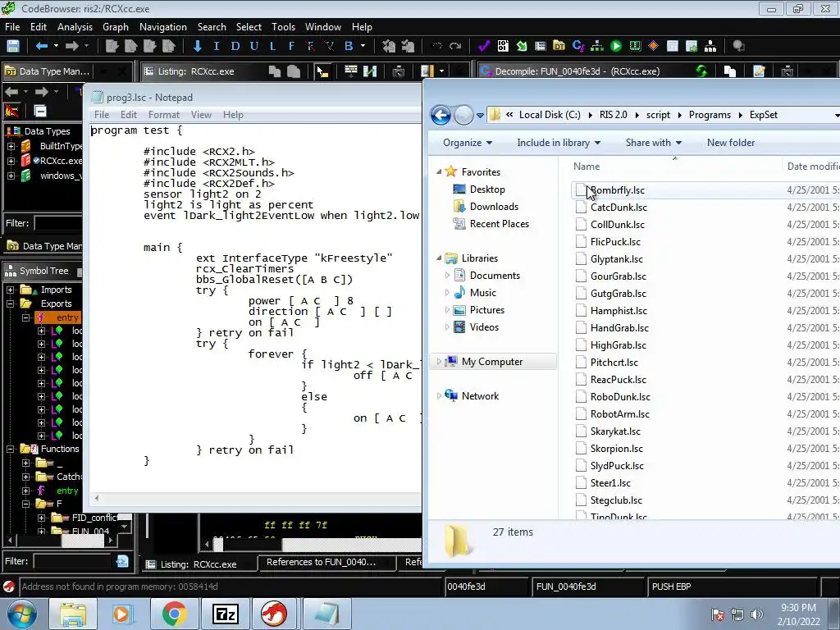Open the function graph hierarchy icon

pos(597,46)
